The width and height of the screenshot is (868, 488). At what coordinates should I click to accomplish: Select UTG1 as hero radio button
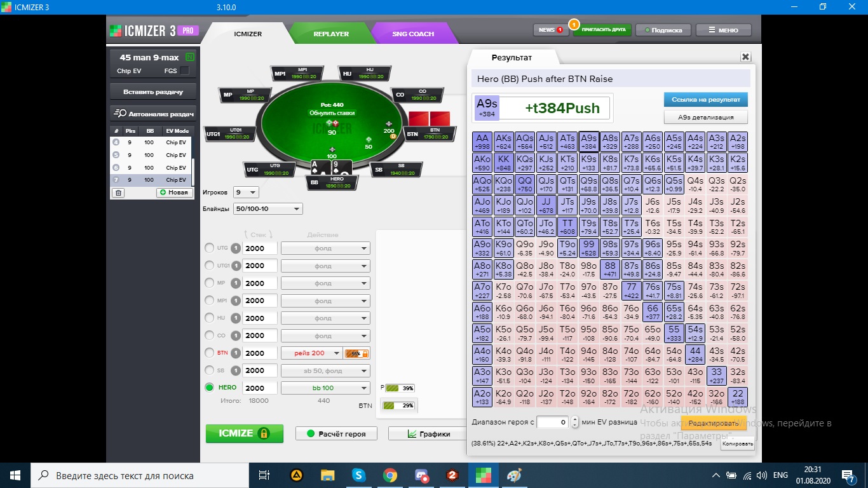[210, 266]
